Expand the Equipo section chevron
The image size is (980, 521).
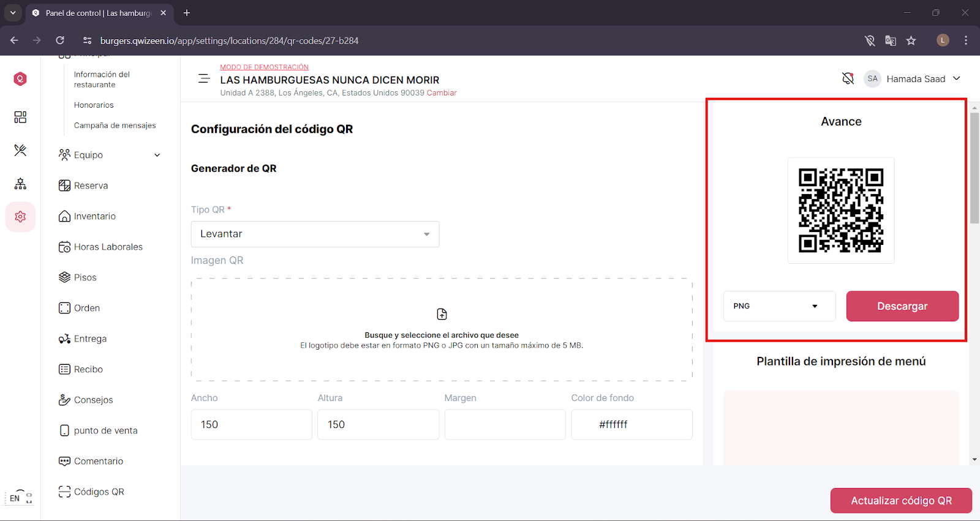[157, 155]
